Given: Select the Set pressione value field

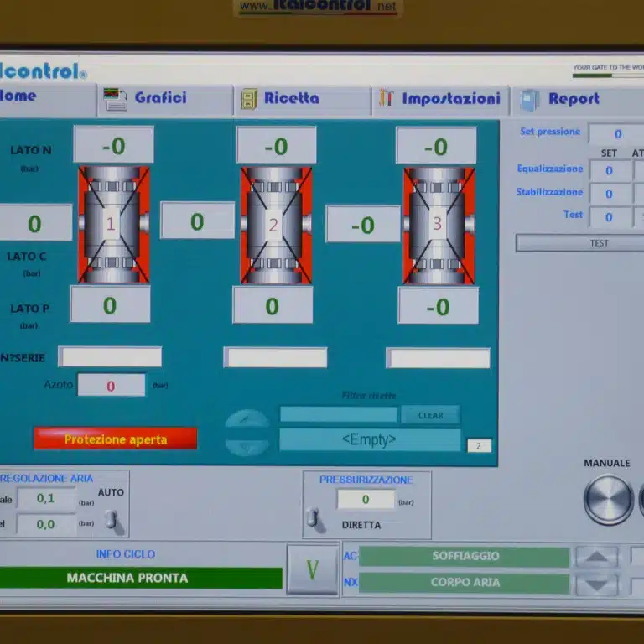Looking at the screenshot, I should [x=616, y=134].
